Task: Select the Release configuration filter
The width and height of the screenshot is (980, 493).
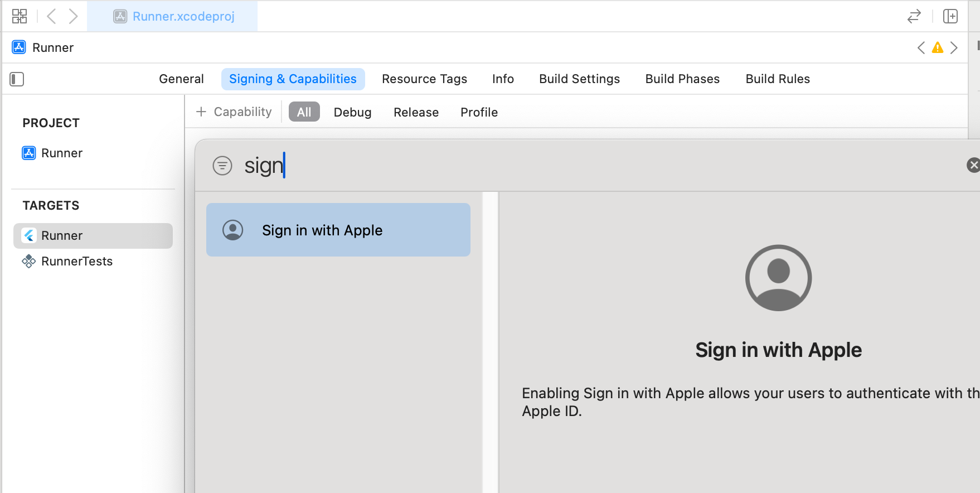Action: click(x=416, y=112)
